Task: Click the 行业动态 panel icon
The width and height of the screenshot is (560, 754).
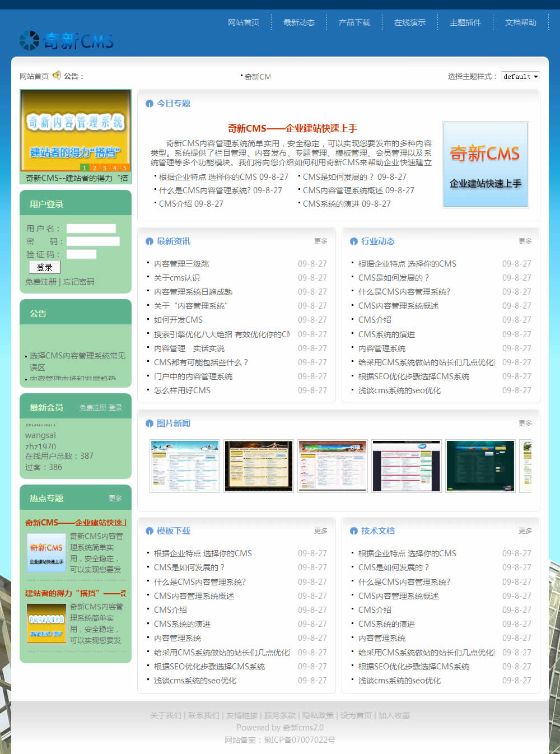Action: [x=352, y=241]
